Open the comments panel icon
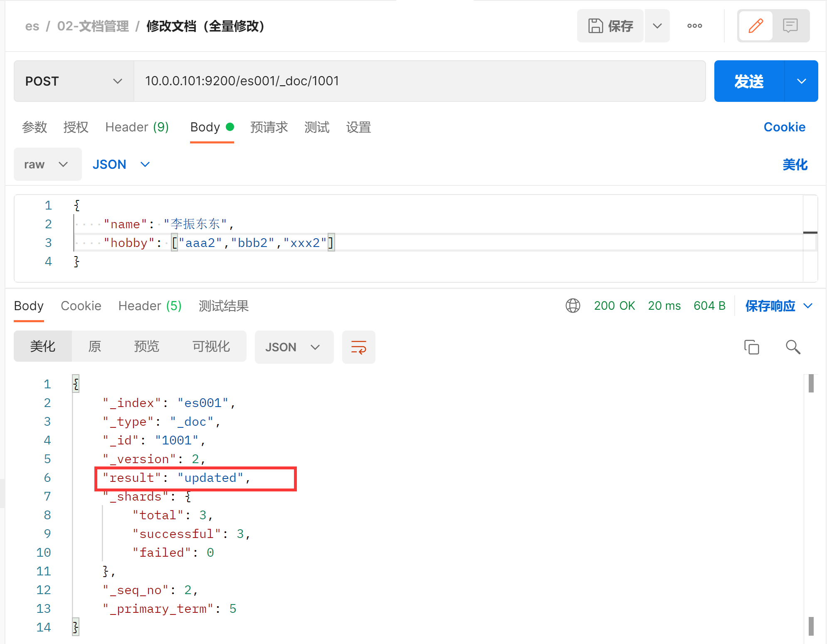This screenshot has width=827, height=644. click(x=790, y=26)
